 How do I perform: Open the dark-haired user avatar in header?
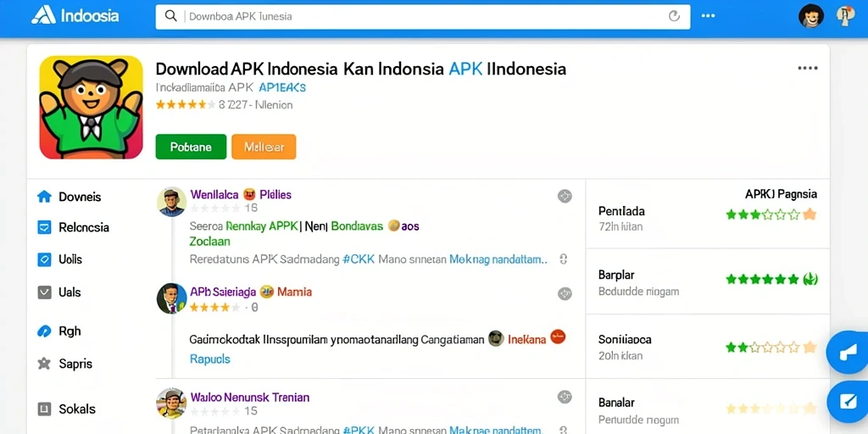[811, 16]
